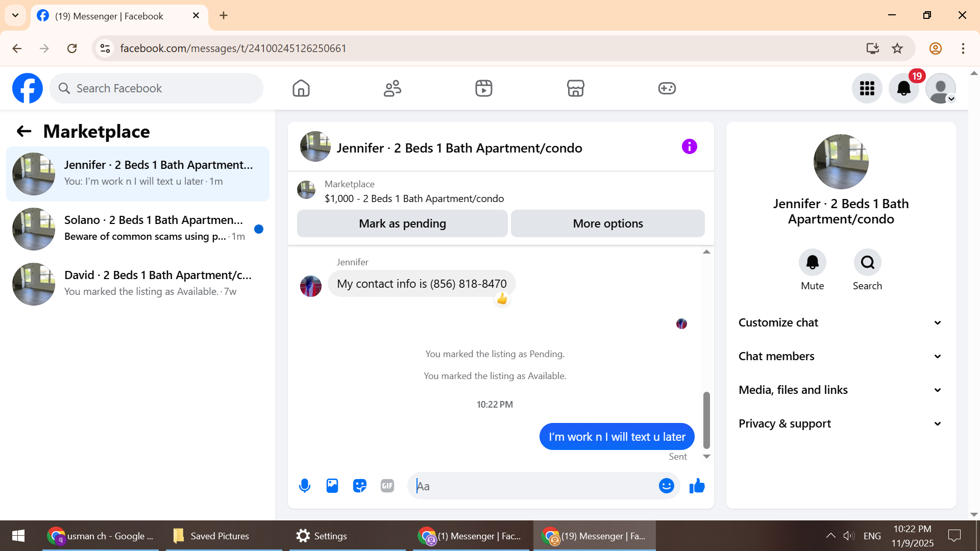Click the Mark as pending button
The image size is (980, 551).
coord(402,223)
